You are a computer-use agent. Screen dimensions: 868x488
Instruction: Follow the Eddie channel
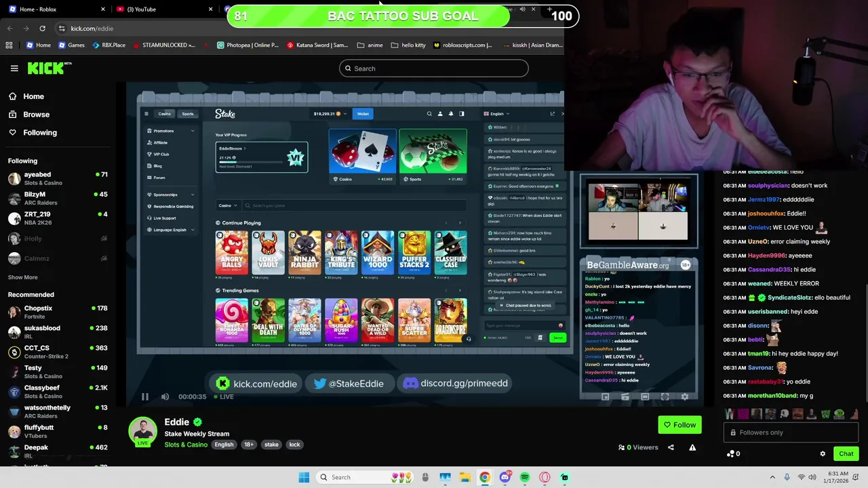tap(679, 425)
